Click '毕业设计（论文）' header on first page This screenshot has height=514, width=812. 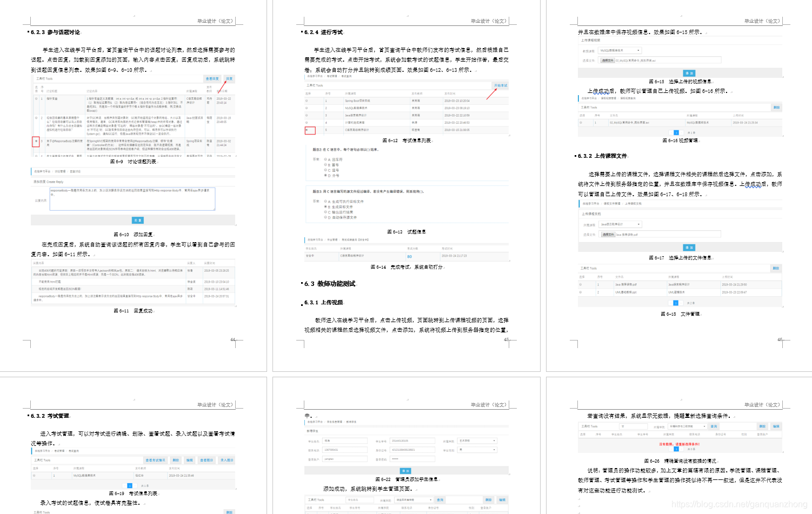pyautogui.click(x=215, y=21)
